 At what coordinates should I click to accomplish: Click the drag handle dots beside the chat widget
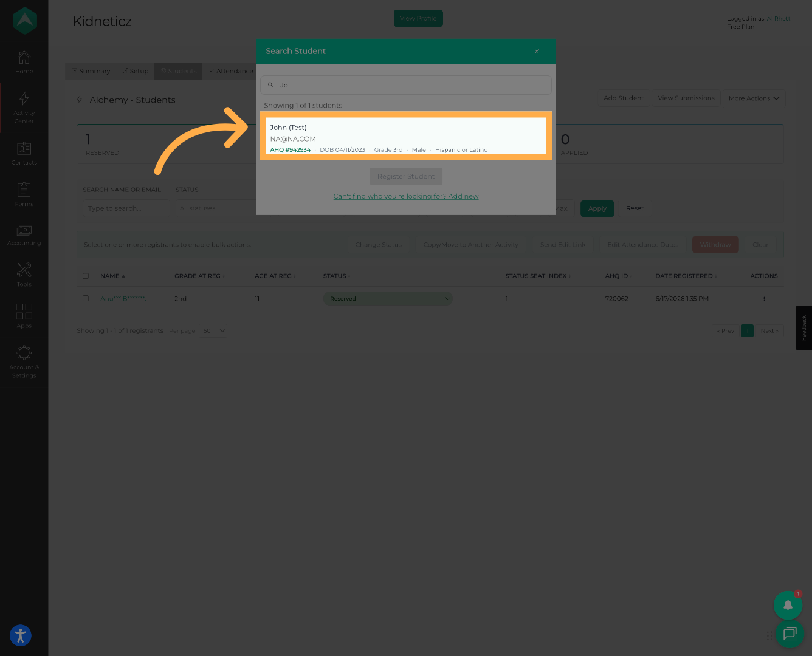point(769,636)
